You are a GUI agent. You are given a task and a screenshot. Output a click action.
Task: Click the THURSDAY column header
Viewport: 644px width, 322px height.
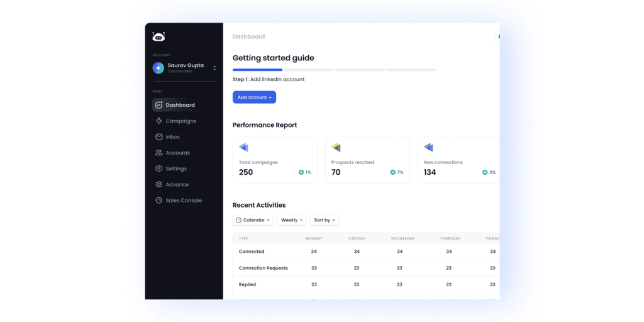coord(449,238)
